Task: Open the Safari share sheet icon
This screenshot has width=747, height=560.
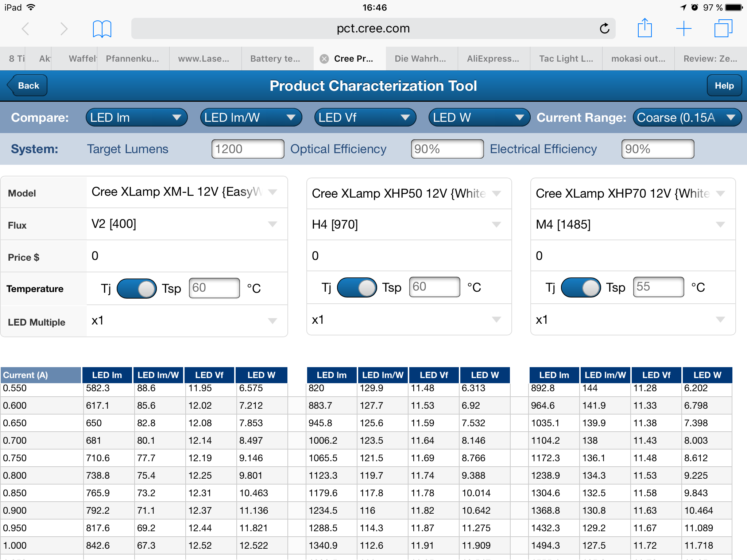Action: [x=645, y=28]
